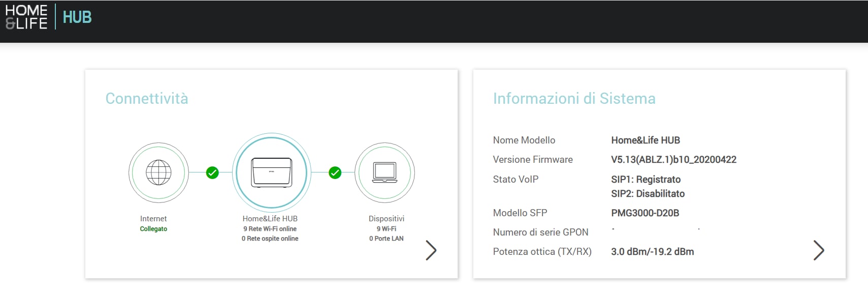Click the Internet label
This screenshot has height=291, width=868.
pyautogui.click(x=153, y=218)
